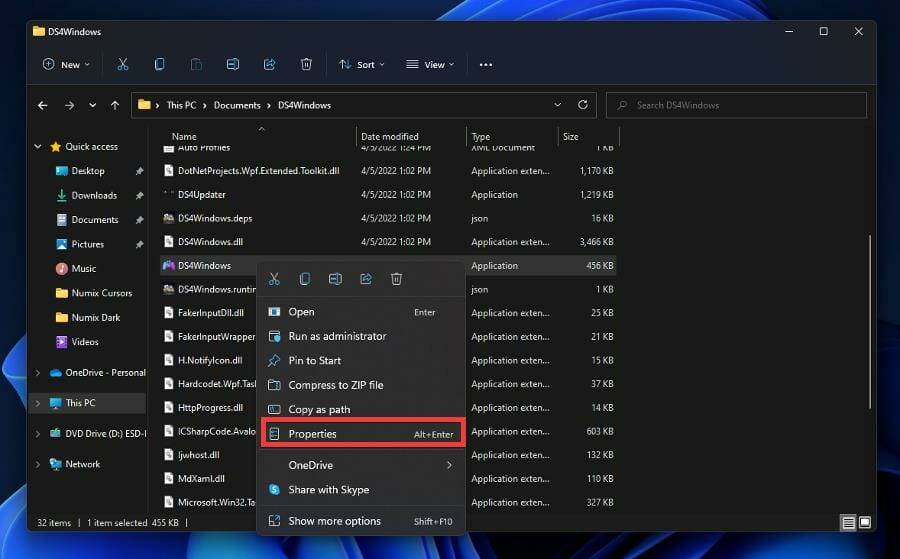Choose Pin to Start
This screenshot has height=559, width=900.
click(x=360, y=360)
